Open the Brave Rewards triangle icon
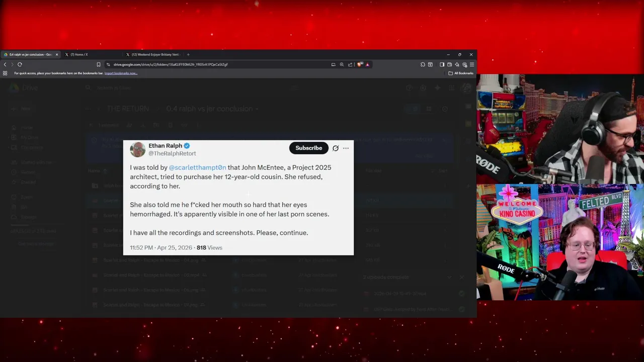This screenshot has height=362, width=644. (367, 64)
